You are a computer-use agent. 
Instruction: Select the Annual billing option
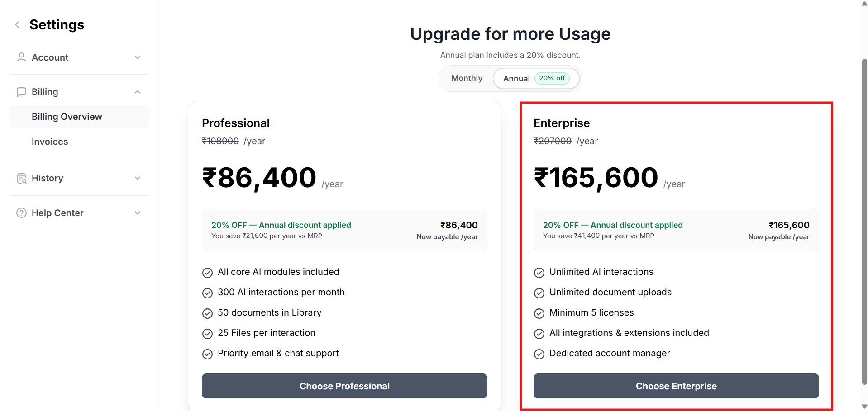(516, 79)
